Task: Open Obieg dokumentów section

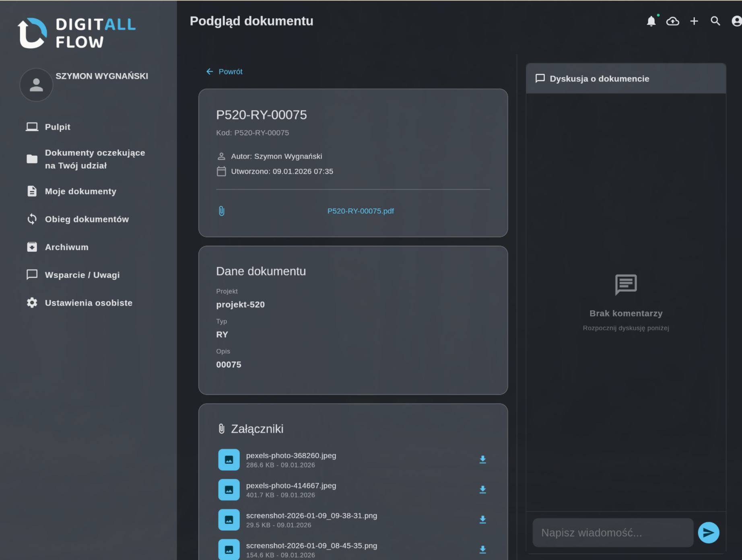Action: [87, 219]
